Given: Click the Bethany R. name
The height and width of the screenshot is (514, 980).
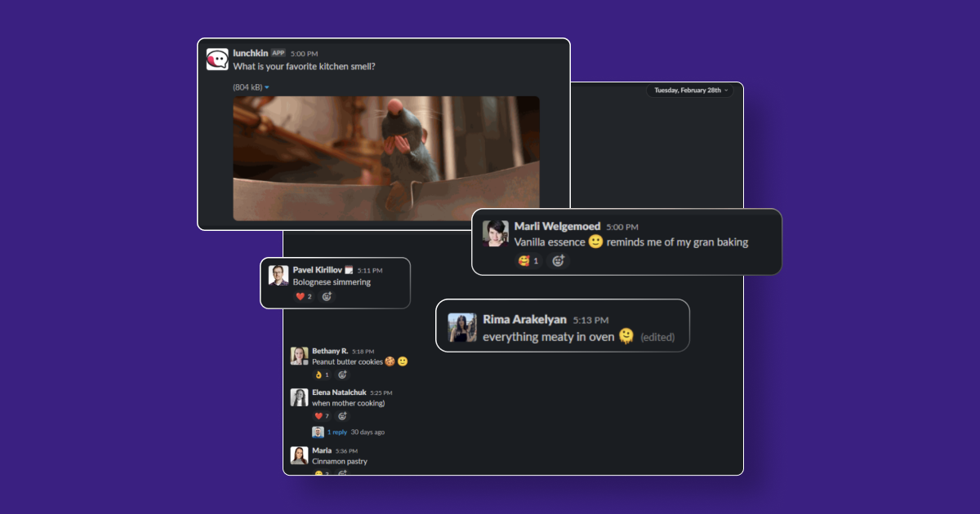Looking at the screenshot, I should 330,351.
